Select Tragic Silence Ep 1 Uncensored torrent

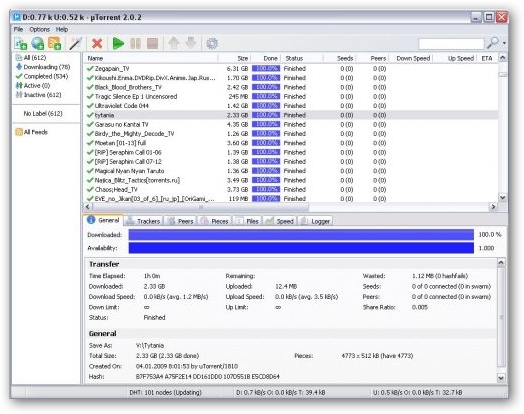(291, 97)
